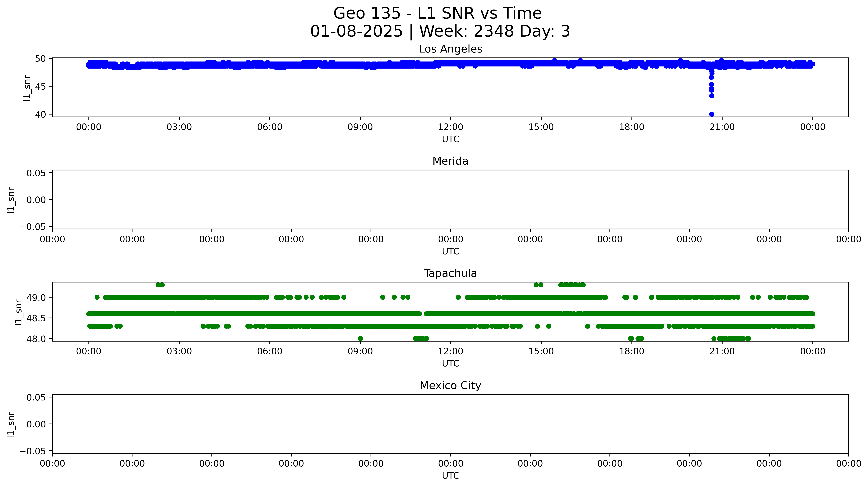Click inside the empty Merida plot area

[x=450, y=200]
